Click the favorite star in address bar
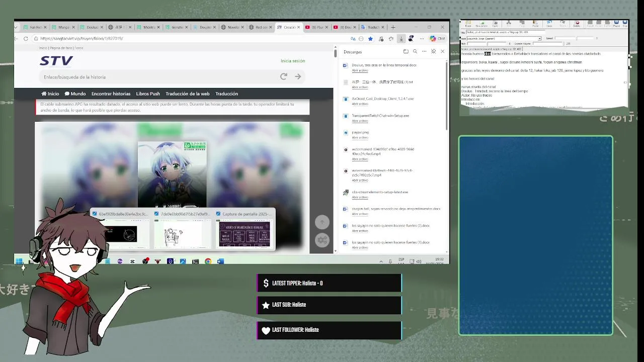Screen dimensions: 644x362 click(x=370, y=39)
